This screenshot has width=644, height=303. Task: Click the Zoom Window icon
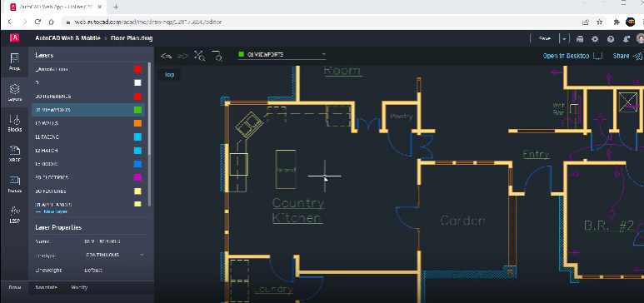click(217, 56)
